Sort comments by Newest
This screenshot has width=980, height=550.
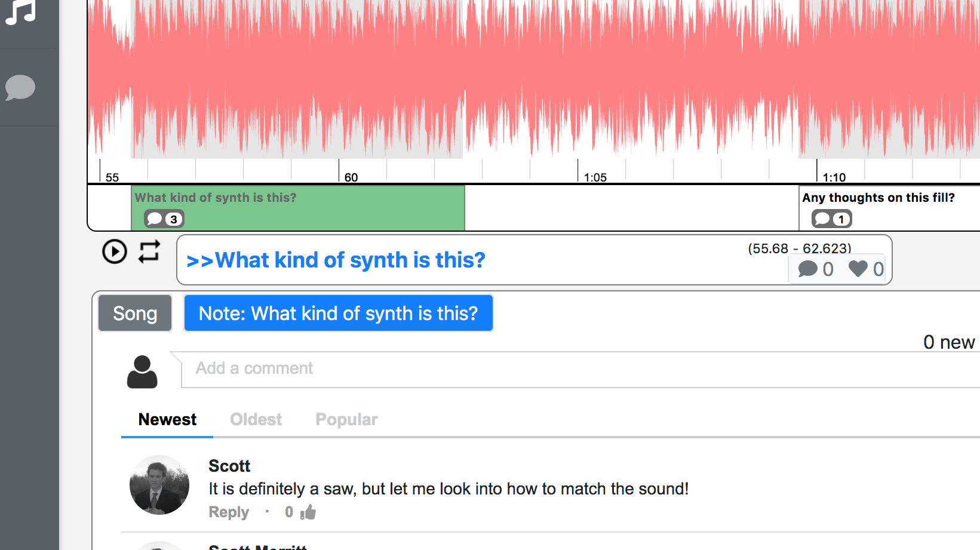167,419
